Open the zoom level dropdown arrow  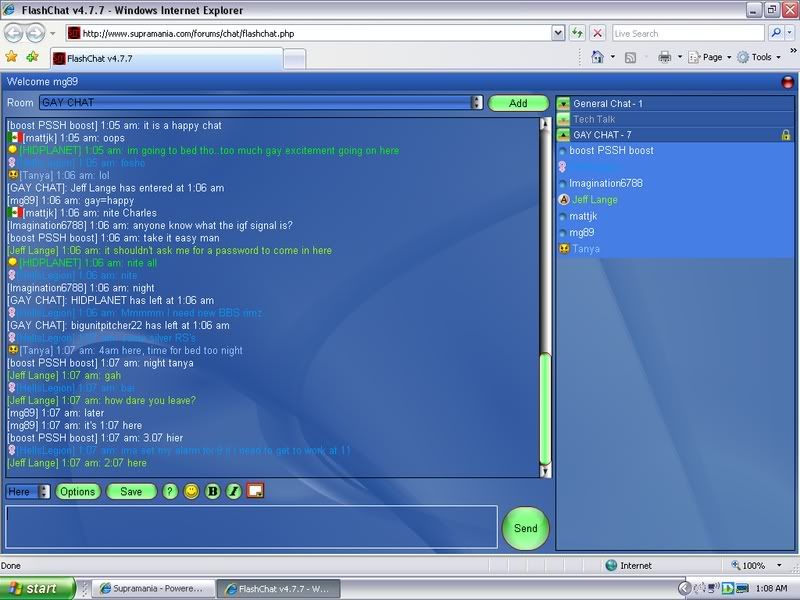[x=779, y=565]
